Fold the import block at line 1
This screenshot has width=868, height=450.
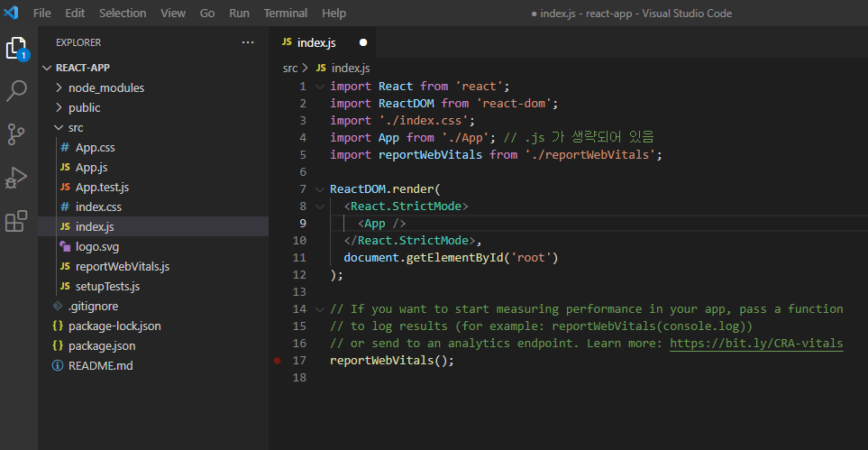coord(319,87)
